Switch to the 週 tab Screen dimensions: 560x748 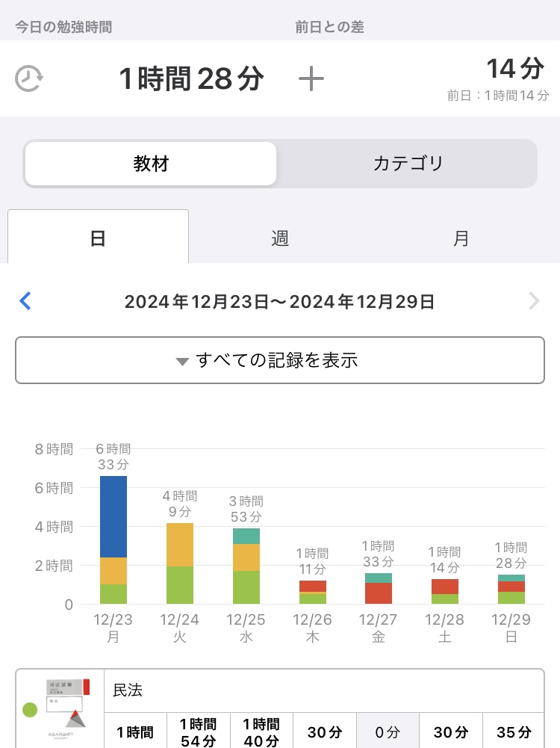point(280,238)
